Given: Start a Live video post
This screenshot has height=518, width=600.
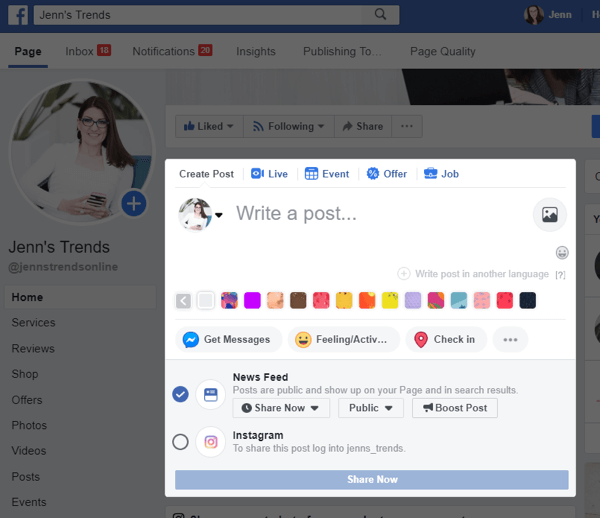Looking at the screenshot, I should (x=269, y=174).
